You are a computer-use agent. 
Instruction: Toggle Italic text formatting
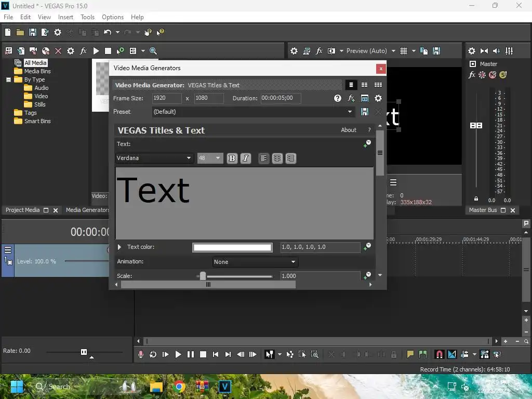pyautogui.click(x=246, y=158)
